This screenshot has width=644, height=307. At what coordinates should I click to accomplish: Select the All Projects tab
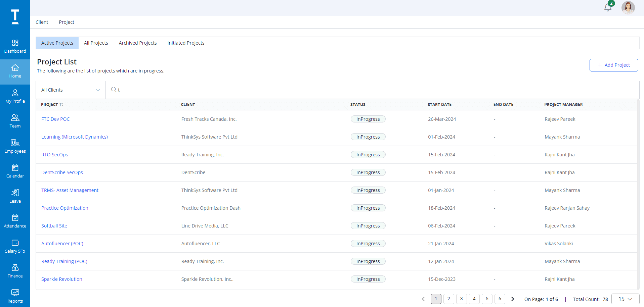[96, 43]
